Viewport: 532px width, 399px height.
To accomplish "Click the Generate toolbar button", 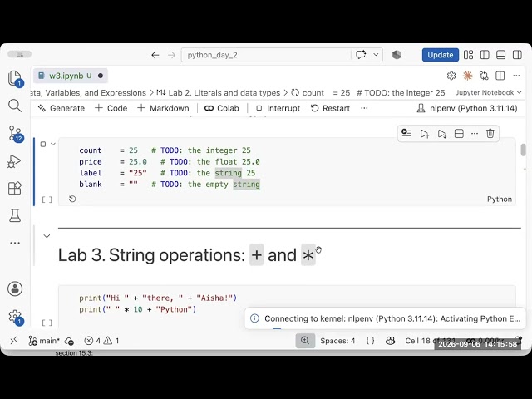I will pyautogui.click(x=61, y=108).
